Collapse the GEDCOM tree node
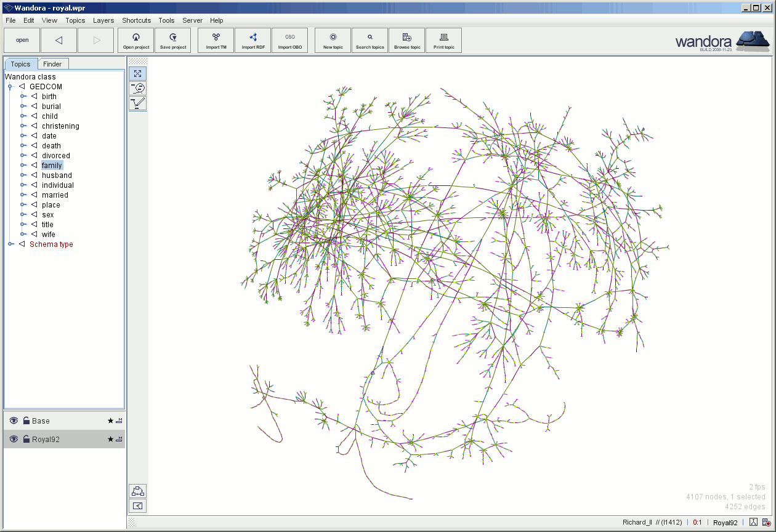 10,87
